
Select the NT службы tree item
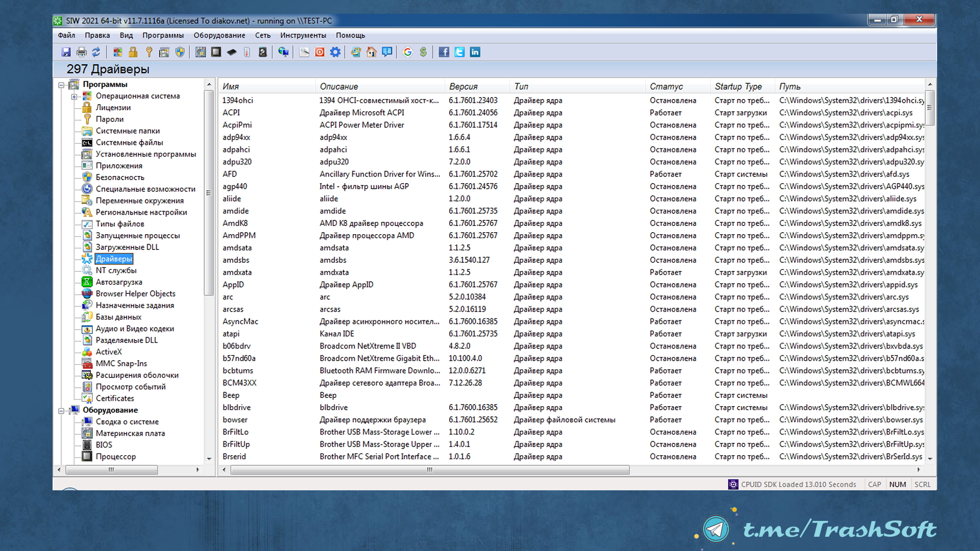(x=116, y=270)
